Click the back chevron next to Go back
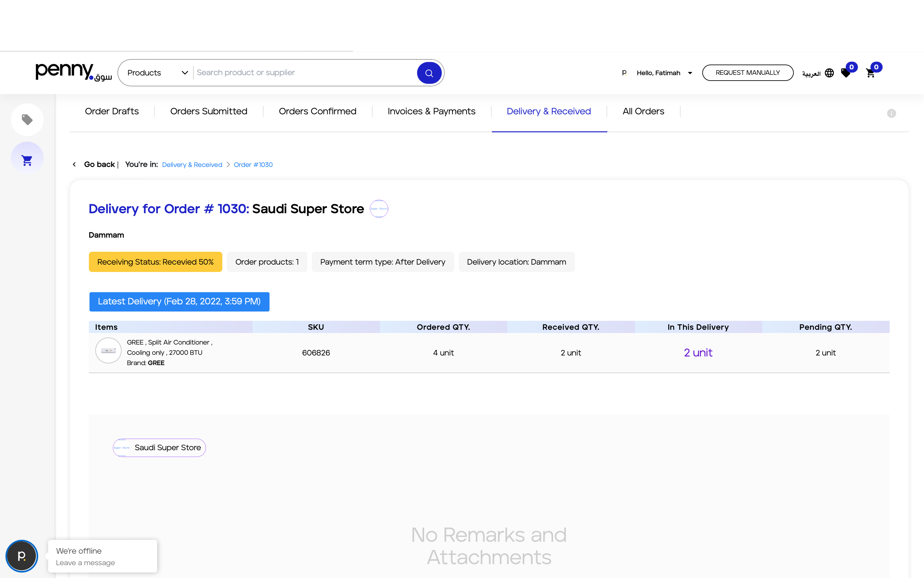Viewport: 924px width, 578px height. click(x=74, y=164)
